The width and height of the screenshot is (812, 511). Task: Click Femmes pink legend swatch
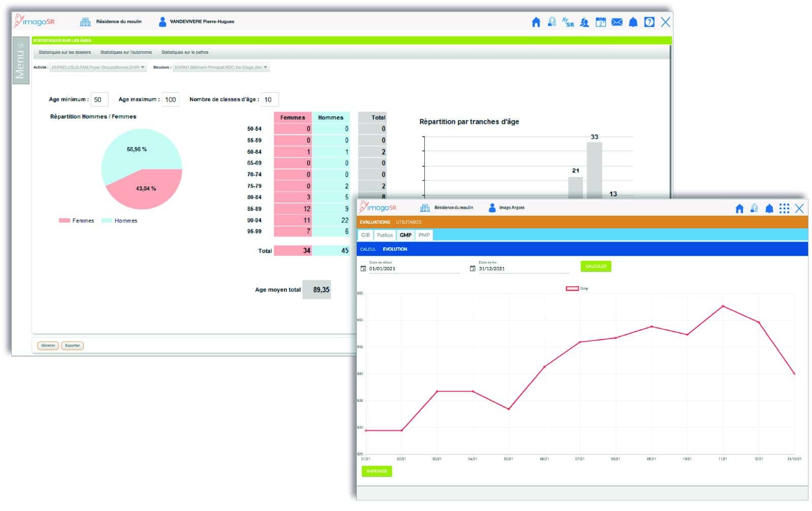tap(64, 221)
